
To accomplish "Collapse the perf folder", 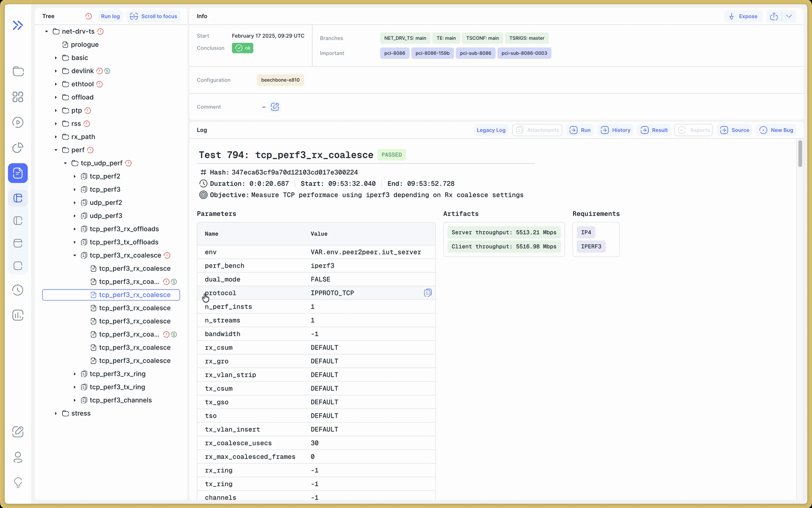I will [x=56, y=150].
